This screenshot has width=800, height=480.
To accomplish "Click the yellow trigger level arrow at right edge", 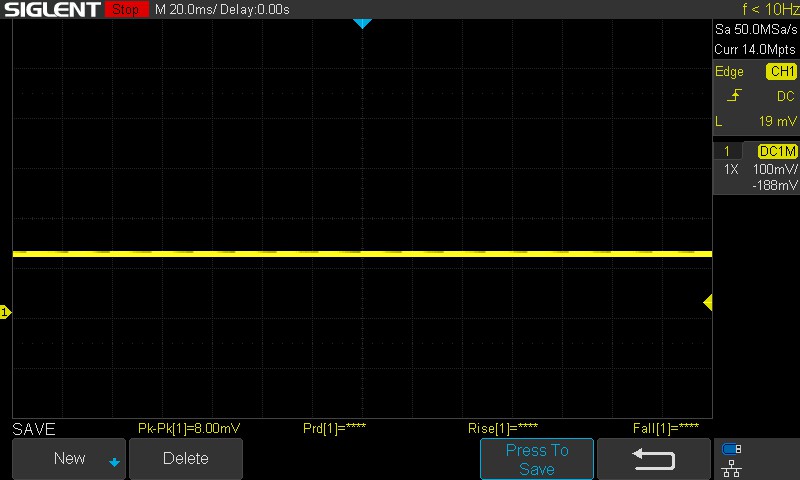I will tap(708, 302).
